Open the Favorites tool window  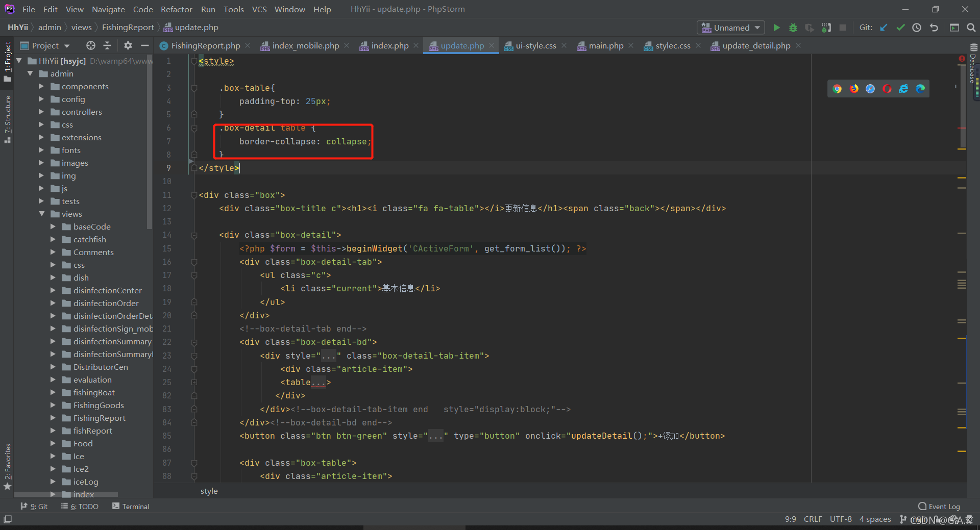point(8,466)
